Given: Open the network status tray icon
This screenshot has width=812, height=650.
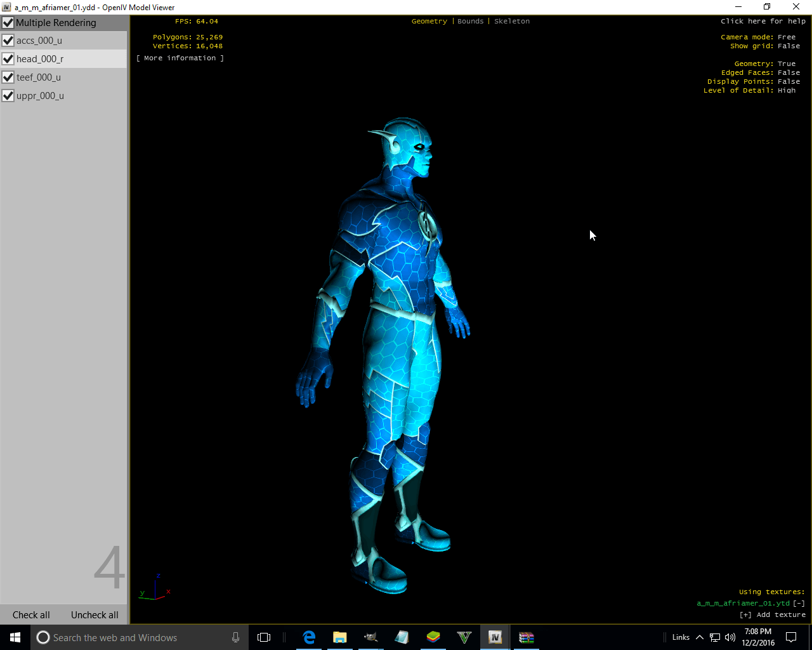Looking at the screenshot, I should (x=715, y=637).
